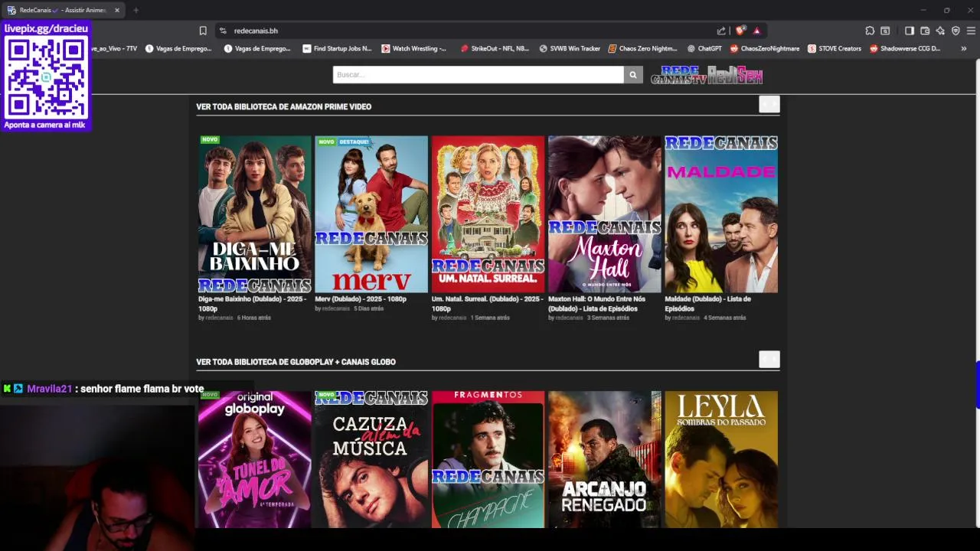Click Mravila21 chat username
The width and height of the screenshot is (980, 551).
(x=49, y=389)
